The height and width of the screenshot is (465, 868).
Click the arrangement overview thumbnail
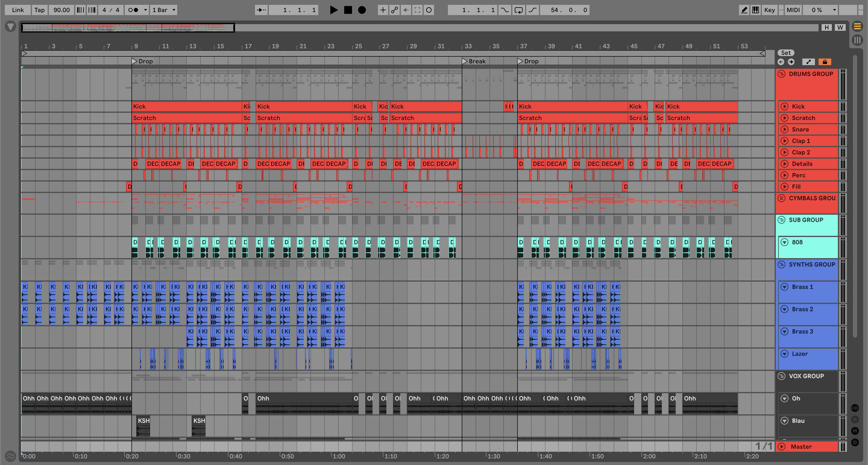click(x=128, y=27)
